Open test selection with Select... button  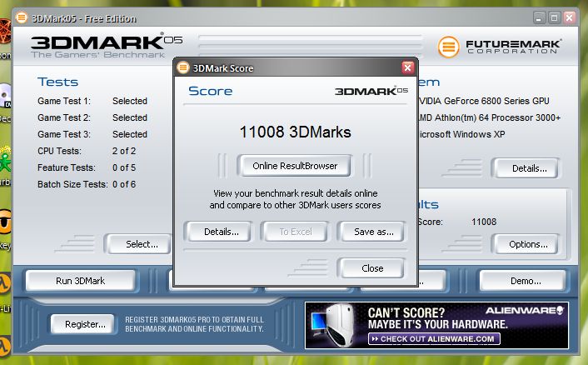139,244
